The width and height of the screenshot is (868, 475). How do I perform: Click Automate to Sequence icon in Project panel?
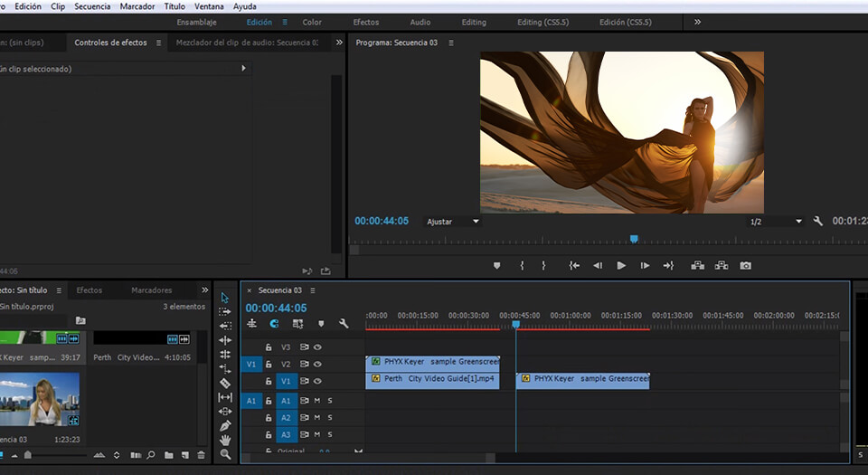point(136,455)
